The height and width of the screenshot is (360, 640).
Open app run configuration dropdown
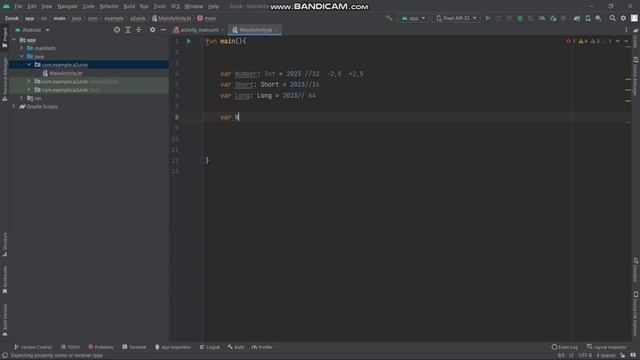(413, 18)
